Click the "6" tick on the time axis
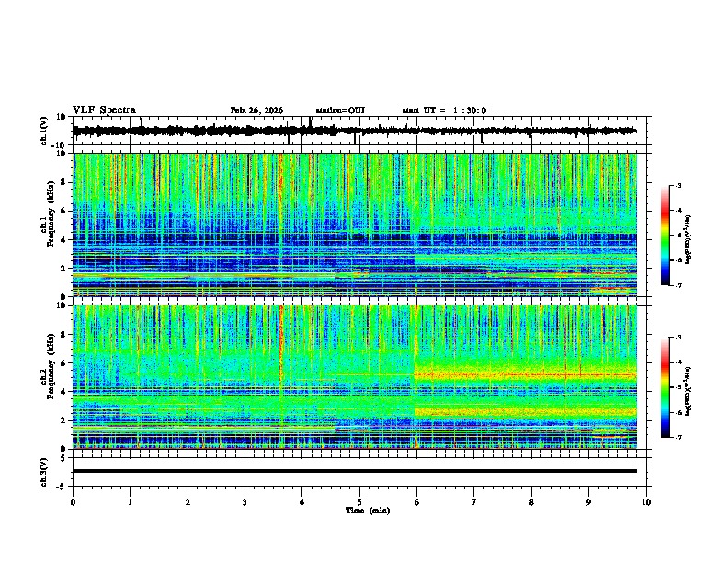Viewport: 728px width, 563px height. [417, 502]
